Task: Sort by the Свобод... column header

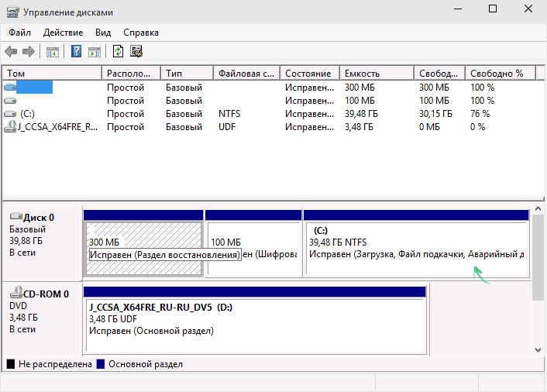Action: [440, 74]
